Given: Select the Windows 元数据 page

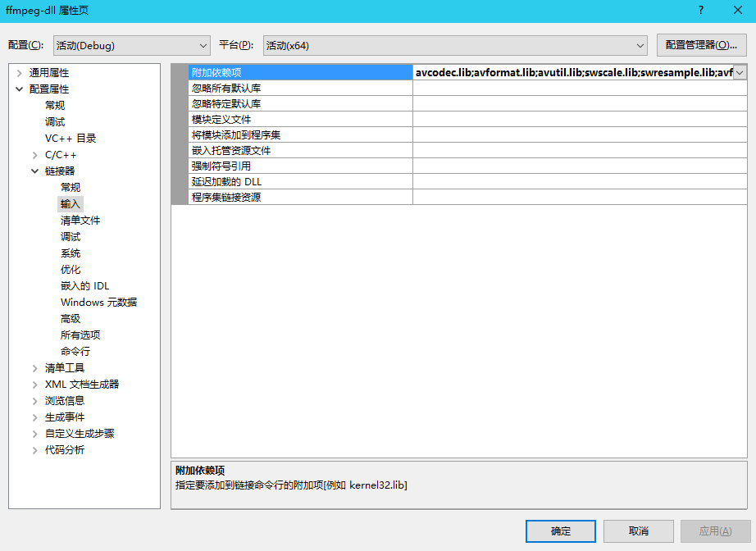Looking at the screenshot, I should [99, 303].
